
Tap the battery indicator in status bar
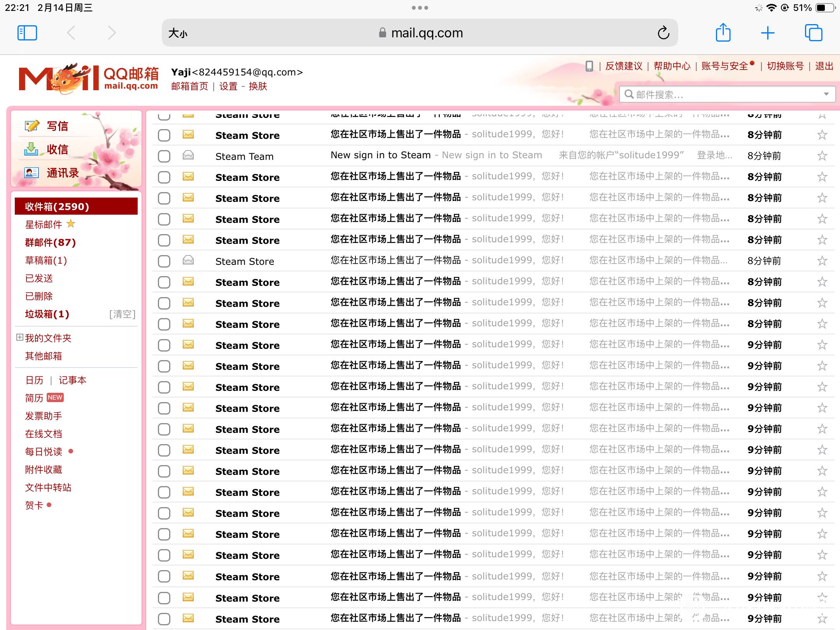[x=825, y=8]
